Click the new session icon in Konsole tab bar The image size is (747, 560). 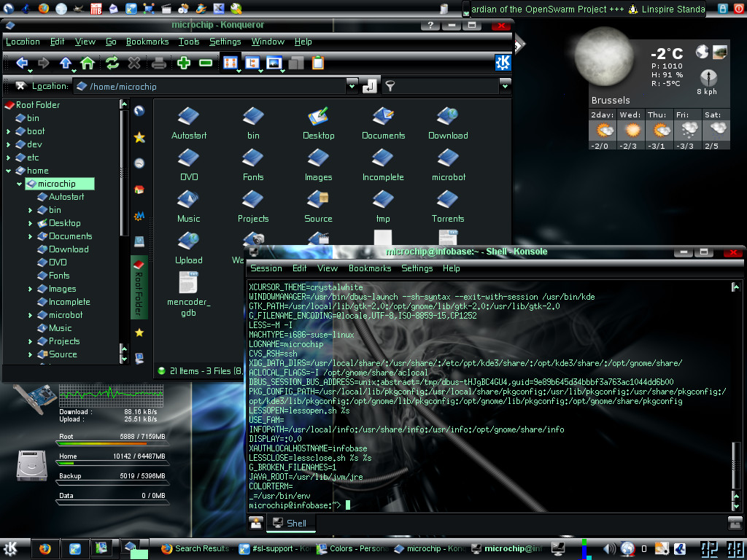tap(256, 524)
